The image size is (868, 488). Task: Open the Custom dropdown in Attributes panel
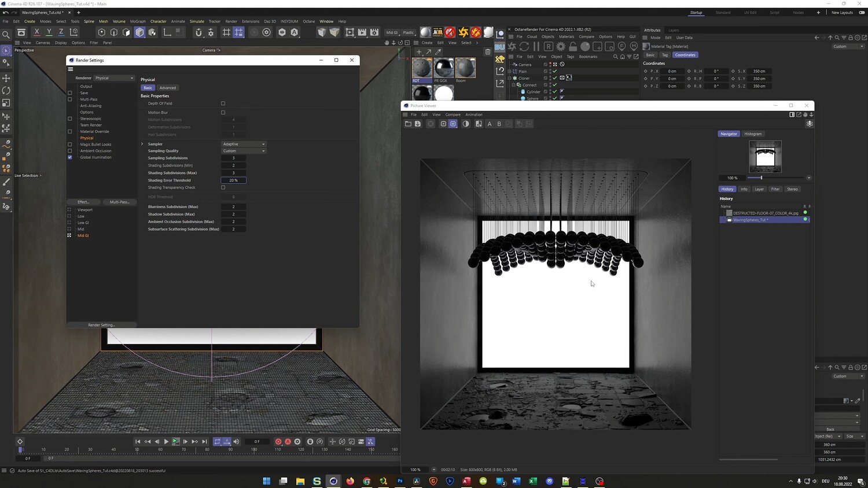[848, 46]
